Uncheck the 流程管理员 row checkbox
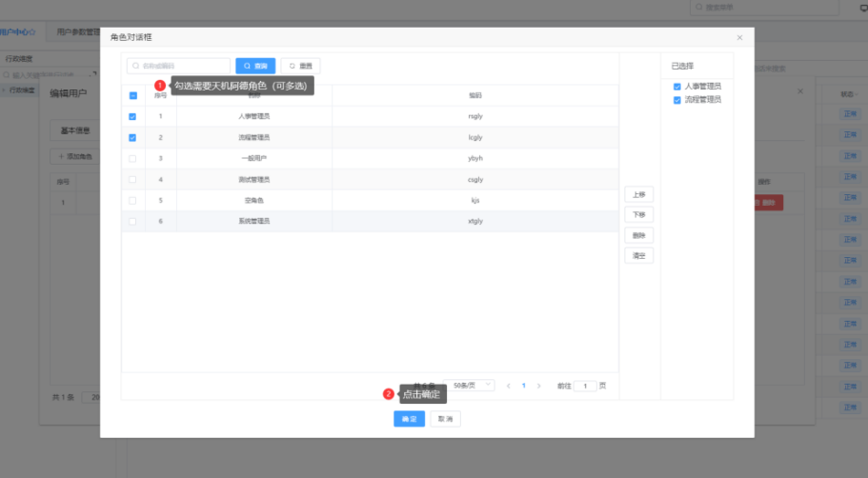The image size is (868, 478). coord(132,138)
